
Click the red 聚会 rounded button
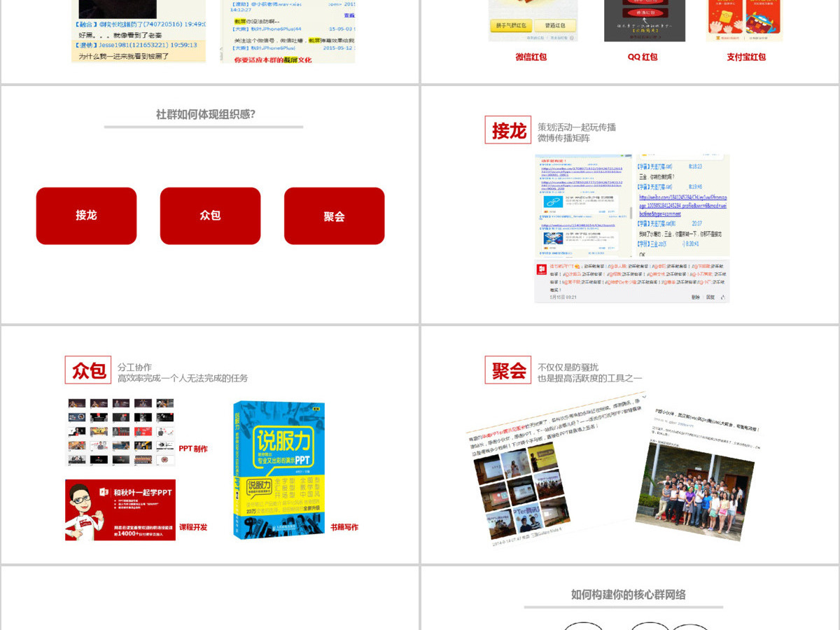point(334,216)
